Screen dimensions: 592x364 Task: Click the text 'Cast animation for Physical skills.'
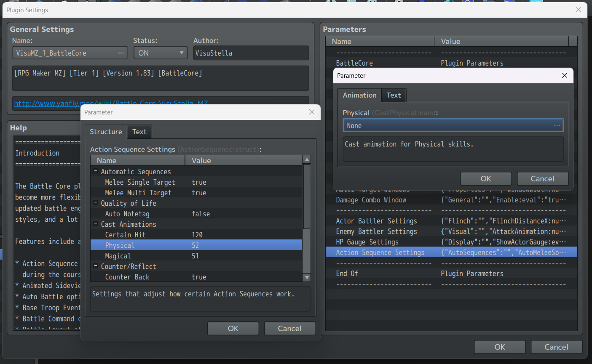[x=409, y=144]
